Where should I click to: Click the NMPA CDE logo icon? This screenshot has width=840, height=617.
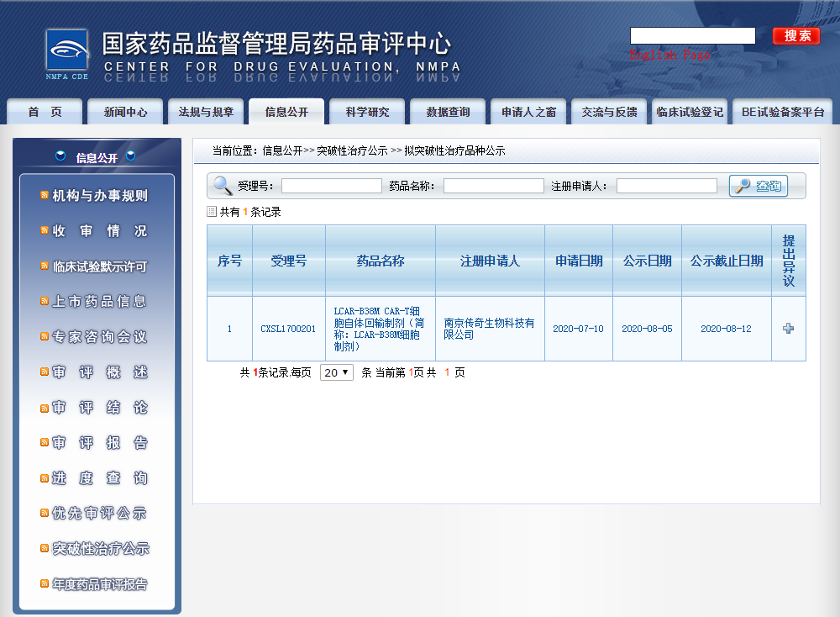(66, 55)
